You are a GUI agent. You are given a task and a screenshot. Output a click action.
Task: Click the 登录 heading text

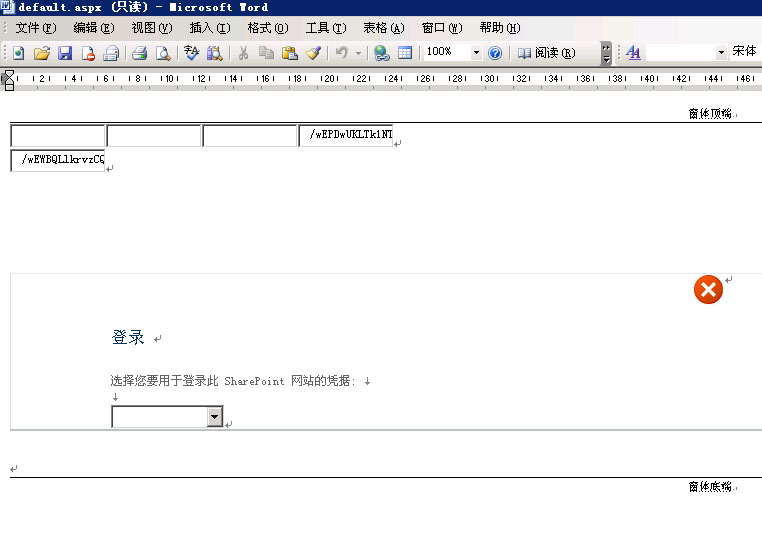tap(128, 337)
